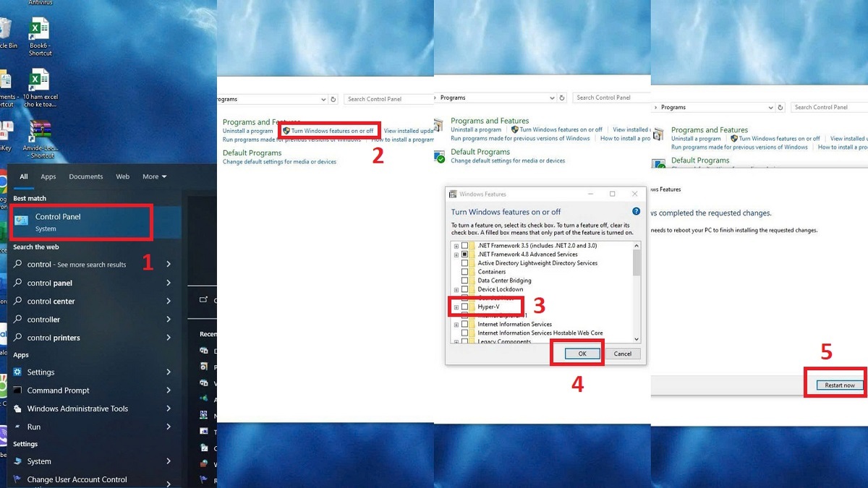Open address dropdown in Control Panel with Restart now
The image size is (868, 488).
(772, 107)
